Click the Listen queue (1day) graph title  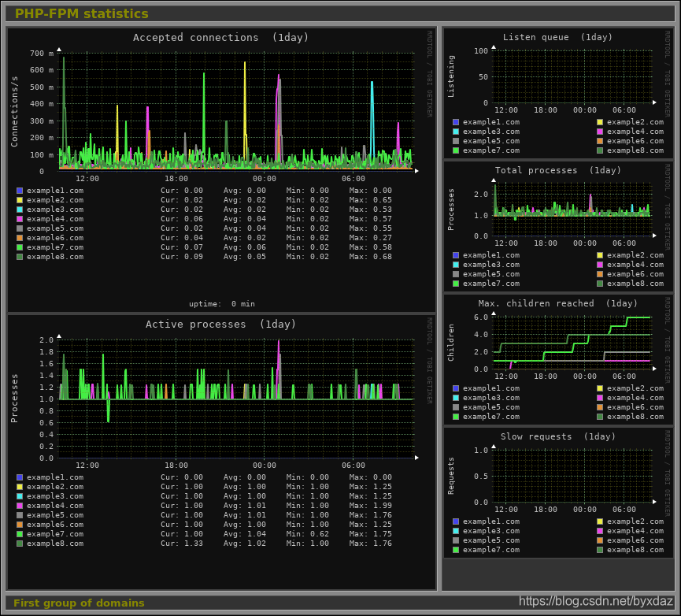click(x=557, y=37)
